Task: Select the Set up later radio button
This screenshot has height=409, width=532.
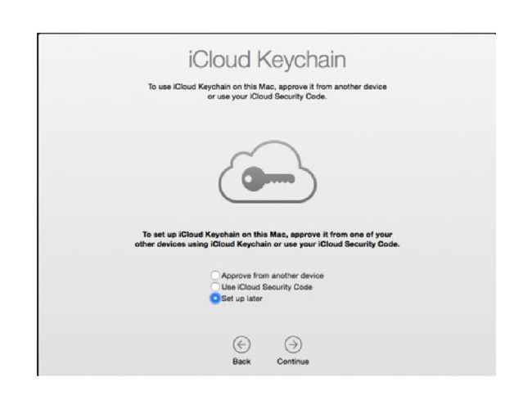Action: (215, 299)
